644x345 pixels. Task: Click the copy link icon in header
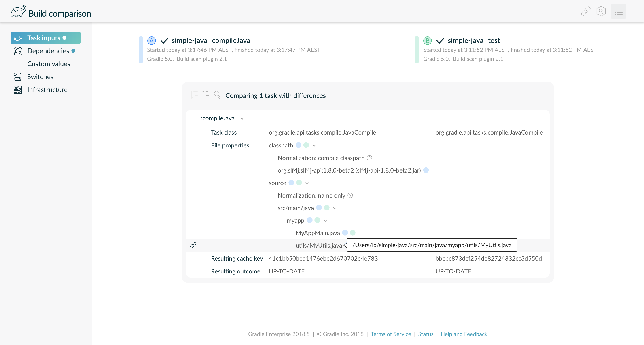pos(585,11)
